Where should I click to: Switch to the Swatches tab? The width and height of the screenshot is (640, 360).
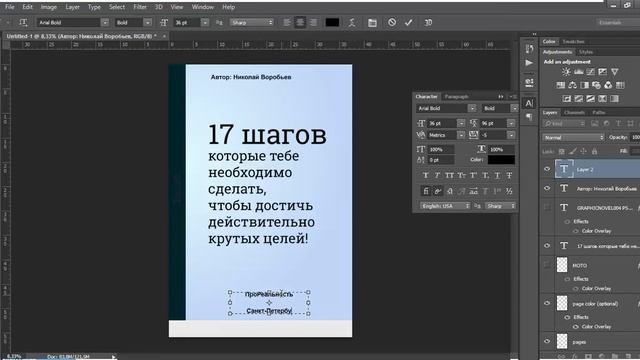point(573,42)
